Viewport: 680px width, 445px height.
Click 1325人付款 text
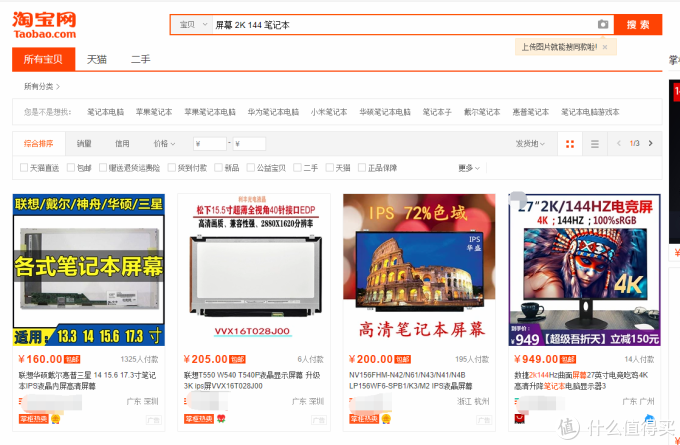pyautogui.click(x=139, y=360)
